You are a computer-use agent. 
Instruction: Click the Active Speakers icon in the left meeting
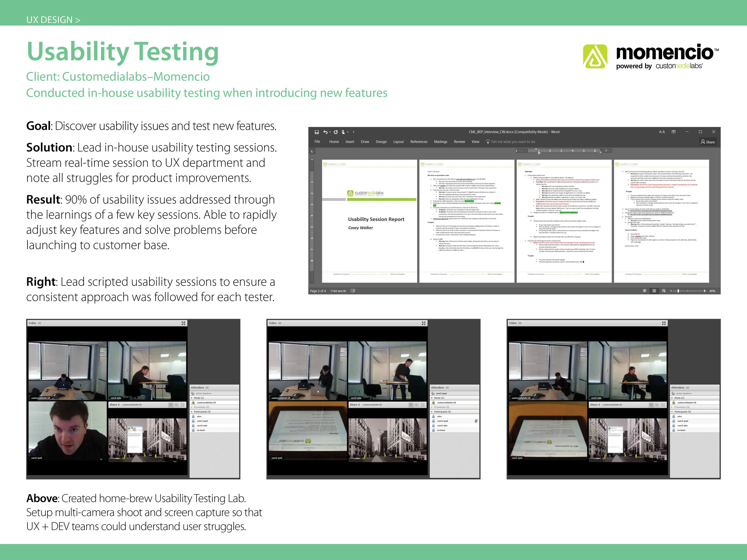(x=193, y=393)
